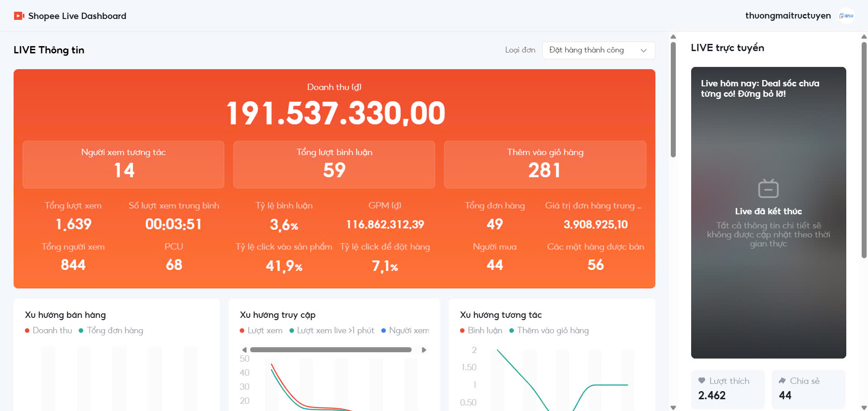Toggle Lượt xem live >1 phút legend
Screen dimensions: 868x411
332,331
